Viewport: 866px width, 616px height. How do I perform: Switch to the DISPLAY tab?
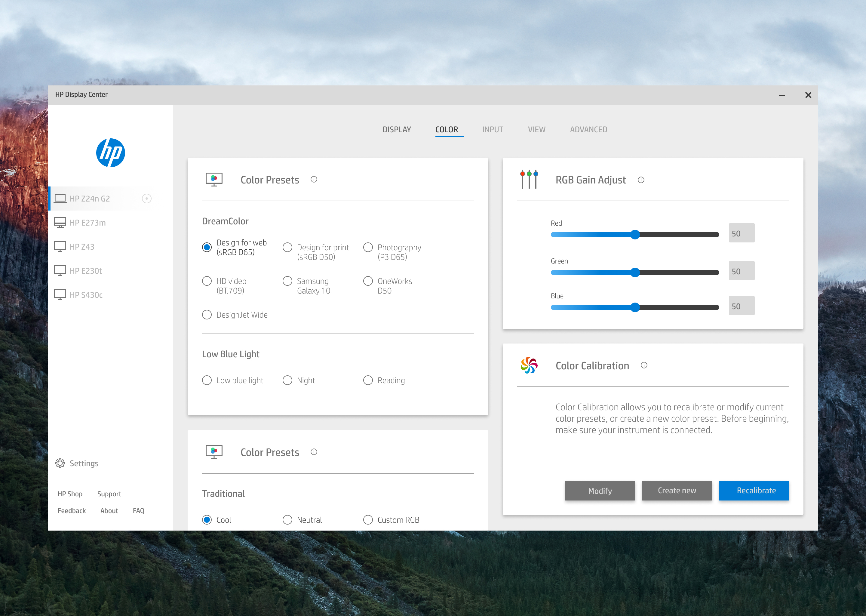pos(397,130)
